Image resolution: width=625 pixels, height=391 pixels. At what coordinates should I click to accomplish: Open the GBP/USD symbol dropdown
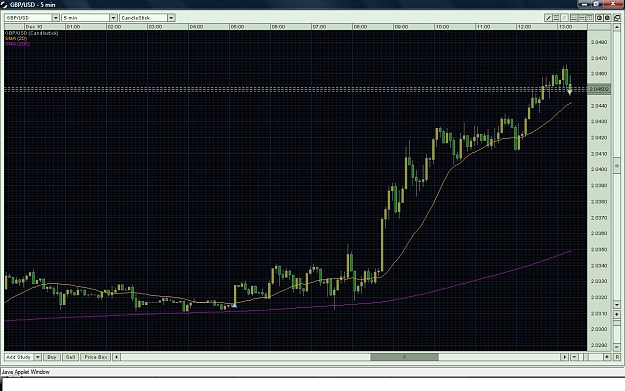(55, 18)
